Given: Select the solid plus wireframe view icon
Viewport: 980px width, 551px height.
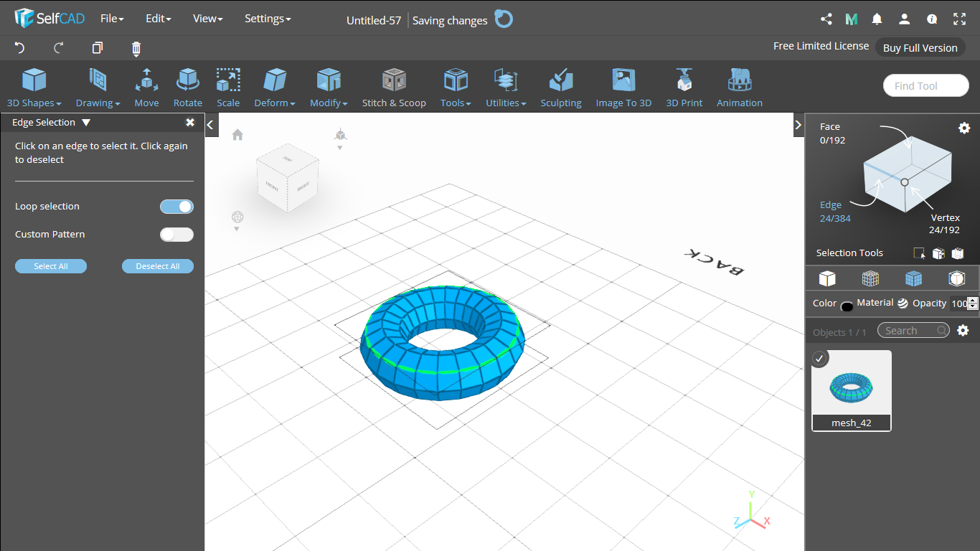Looking at the screenshot, I should coord(913,278).
